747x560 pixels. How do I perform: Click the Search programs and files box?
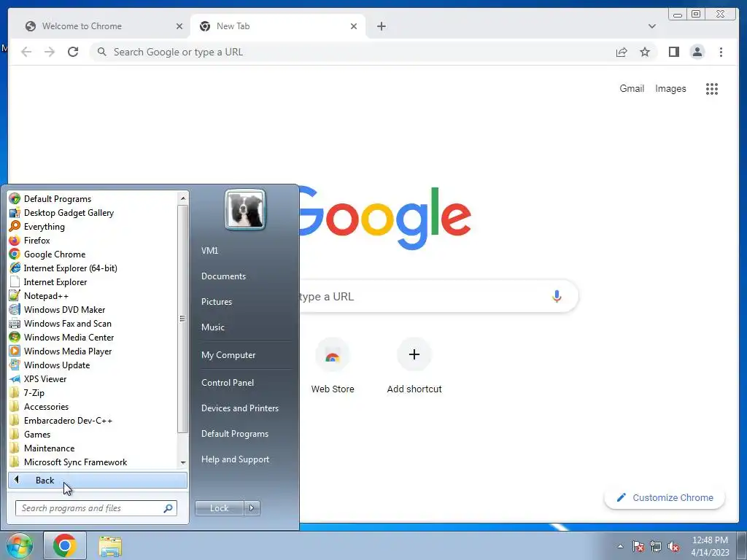coord(96,508)
